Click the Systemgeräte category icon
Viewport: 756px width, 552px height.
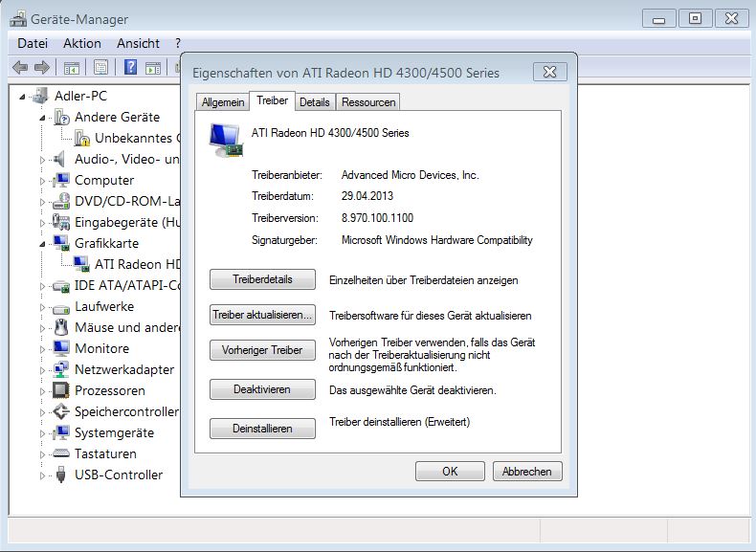click(61, 432)
